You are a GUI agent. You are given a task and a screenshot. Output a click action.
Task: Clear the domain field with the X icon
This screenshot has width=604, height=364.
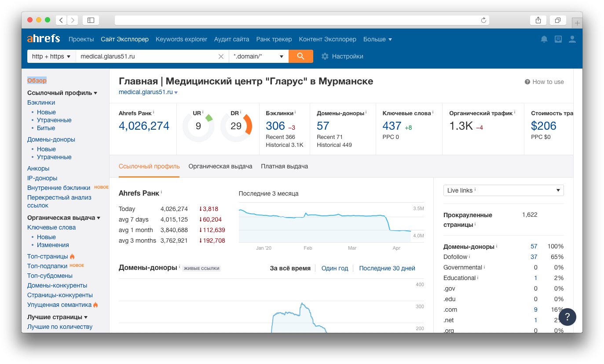click(x=221, y=56)
